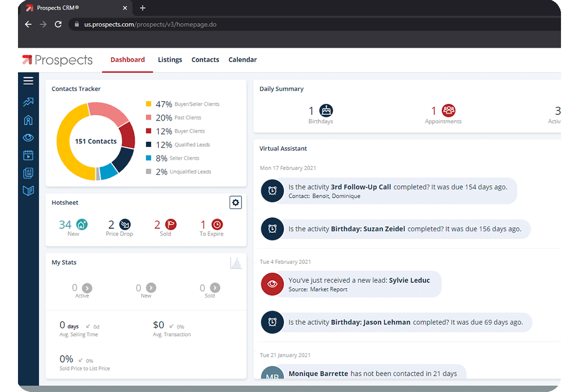
Task: Select the eye icon in left sidebar
Action: (28, 138)
